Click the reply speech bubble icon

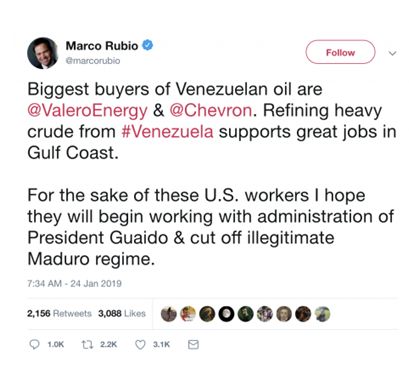coord(34,344)
